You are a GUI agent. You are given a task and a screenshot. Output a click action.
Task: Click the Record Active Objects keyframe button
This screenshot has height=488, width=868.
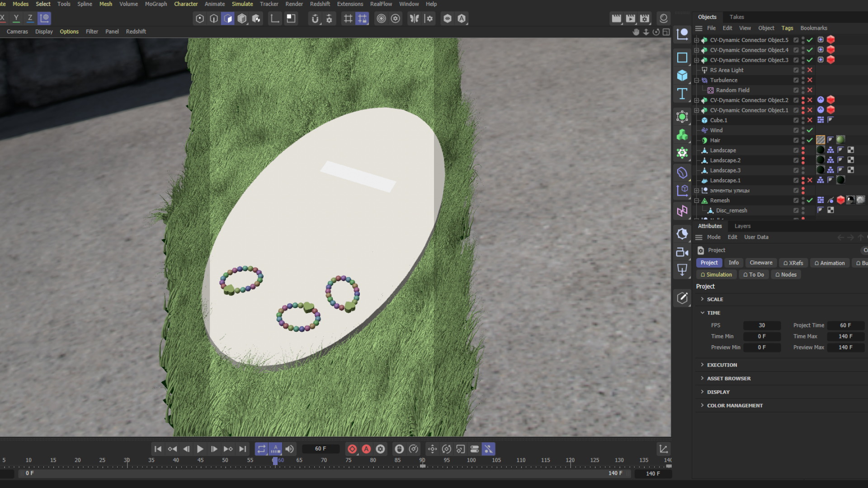(352, 449)
